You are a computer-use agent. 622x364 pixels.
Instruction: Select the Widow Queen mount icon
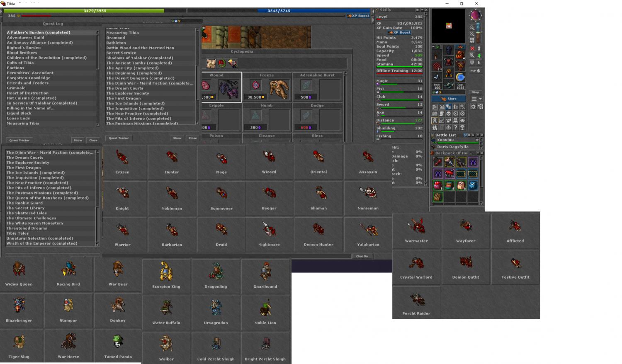tap(19, 269)
